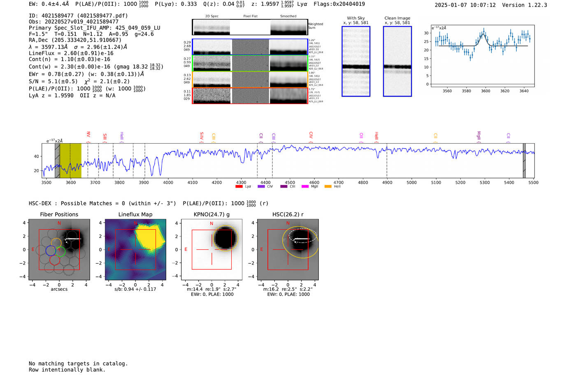
Task: Click the Flags:0x20404019 header text
Action: pos(339,4)
